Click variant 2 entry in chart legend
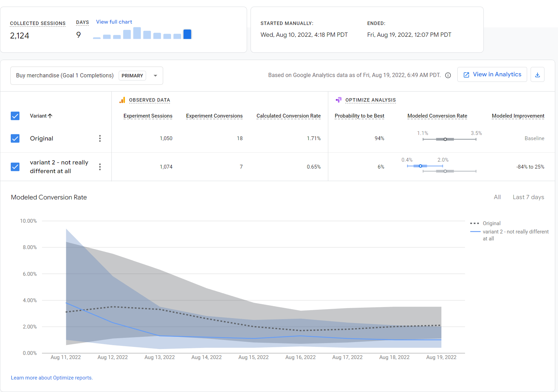Screen dimensions: 558x392 509,235
